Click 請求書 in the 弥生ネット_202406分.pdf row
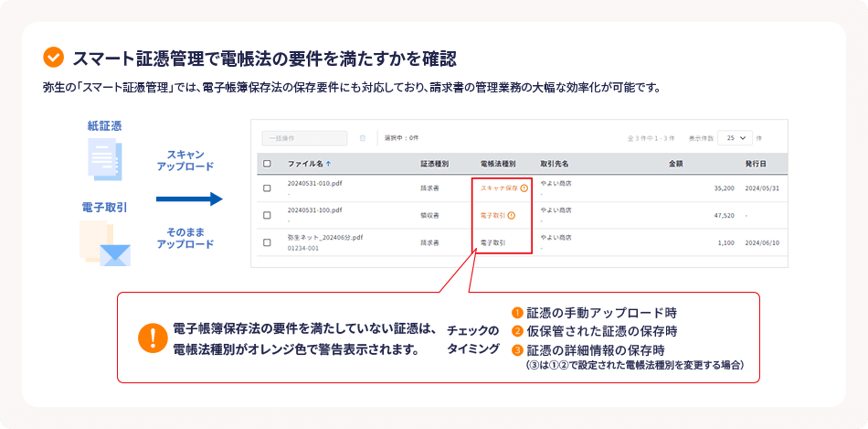Screen dimensions: 868x429 pos(429,242)
